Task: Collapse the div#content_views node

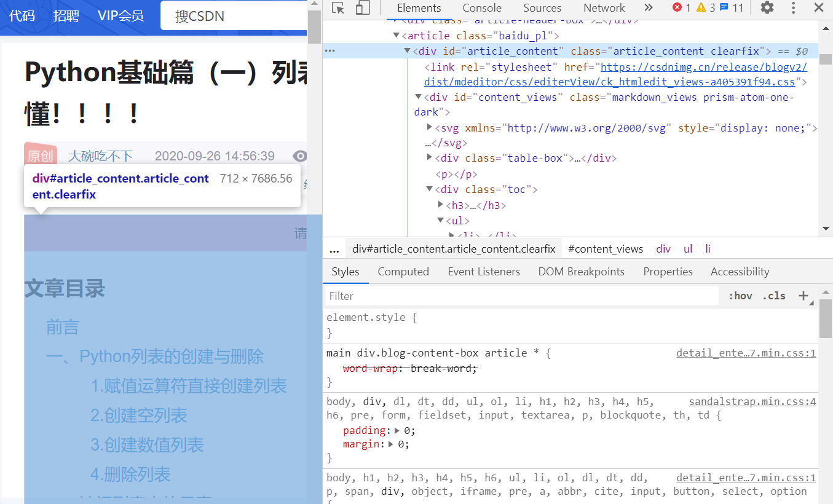Action: (x=419, y=97)
